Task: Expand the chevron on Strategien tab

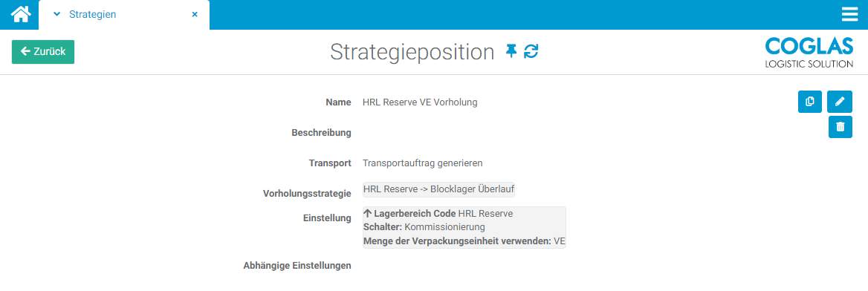Action: [56, 14]
